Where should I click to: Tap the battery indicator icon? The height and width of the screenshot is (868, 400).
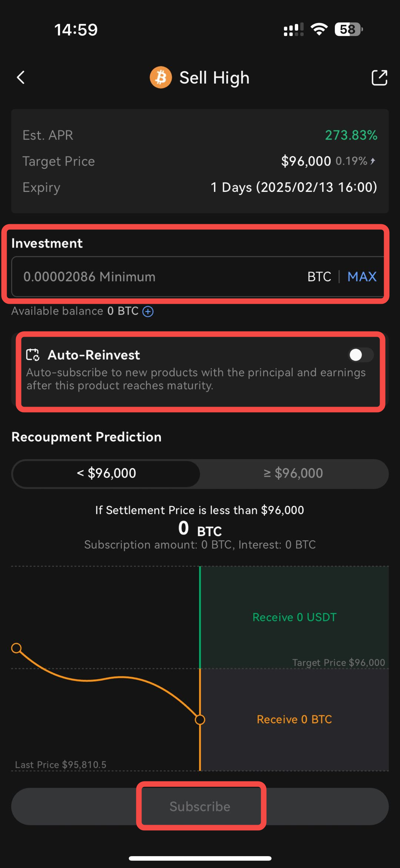pos(349,29)
